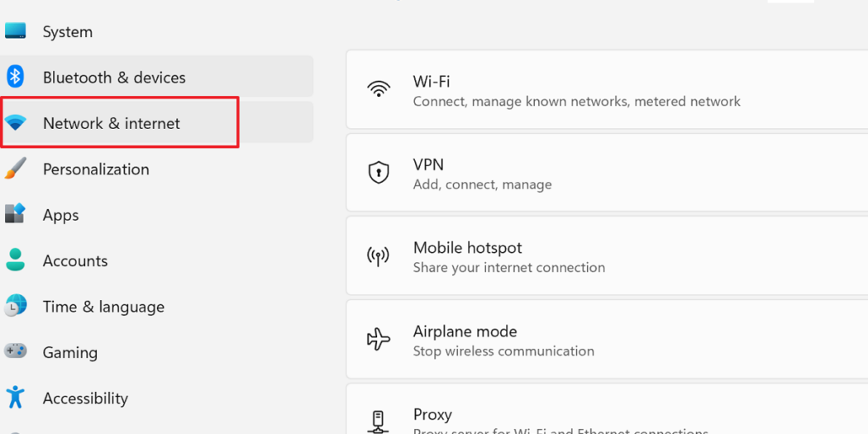Click the Gaming controller icon
Viewport: 868px width, 434px height.
15,351
